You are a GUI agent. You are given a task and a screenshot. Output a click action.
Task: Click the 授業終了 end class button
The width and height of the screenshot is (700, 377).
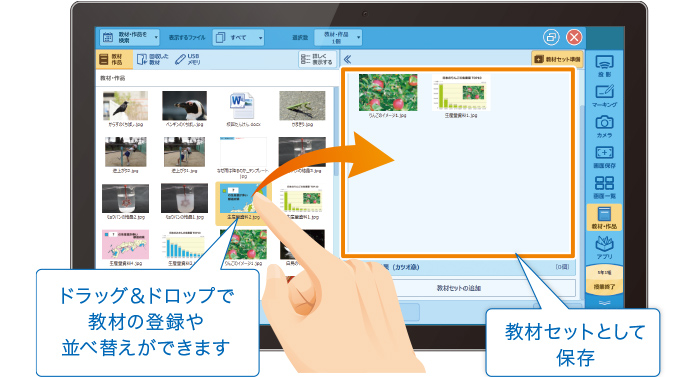pyautogui.click(x=604, y=287)
